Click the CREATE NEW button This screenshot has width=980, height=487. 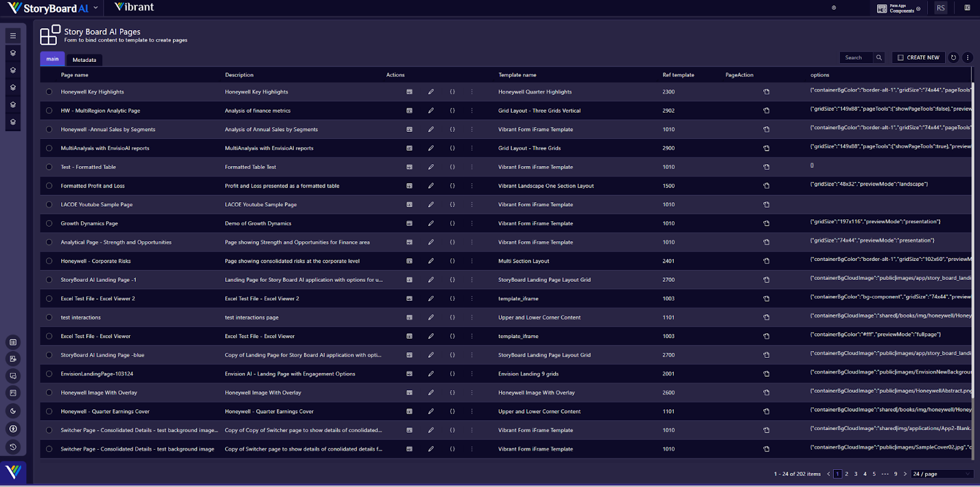(x=918, y=58)
